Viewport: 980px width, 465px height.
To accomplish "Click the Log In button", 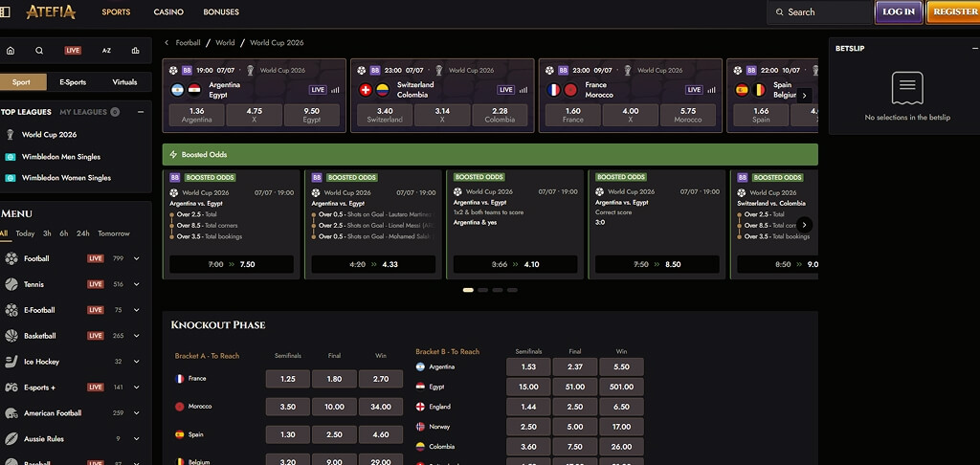I will pyautogui.click(x=899, y=11).
